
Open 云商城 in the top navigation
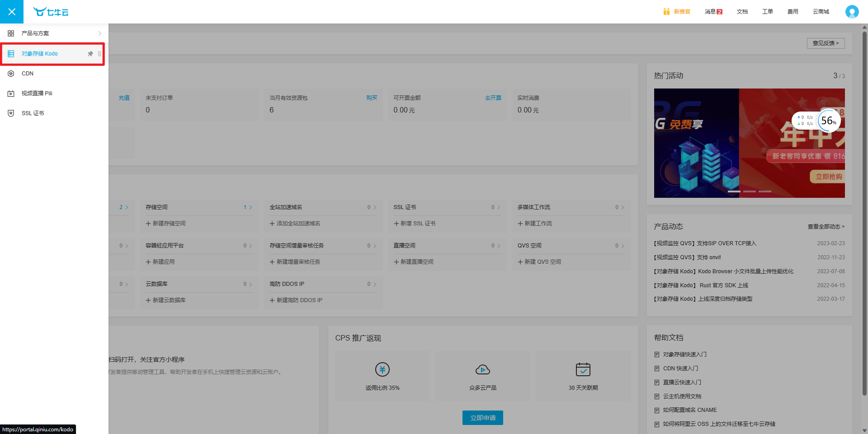tap(821, 12)
